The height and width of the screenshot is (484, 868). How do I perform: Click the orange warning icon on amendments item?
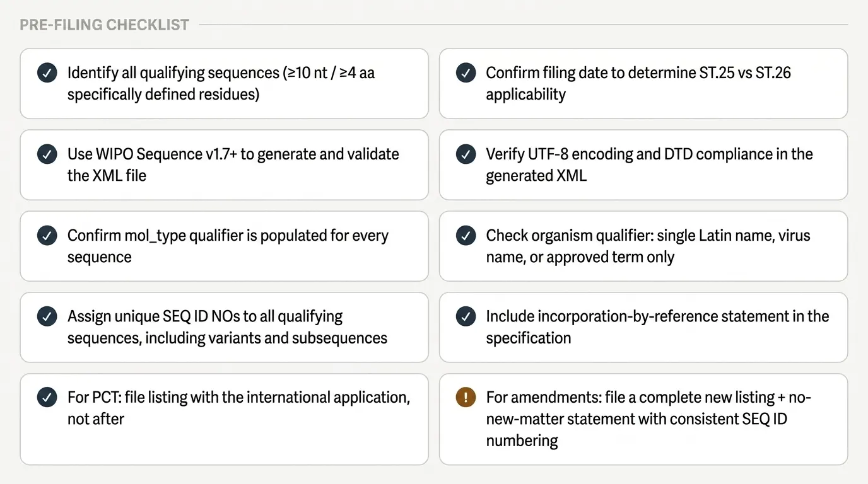coord(465,398)
